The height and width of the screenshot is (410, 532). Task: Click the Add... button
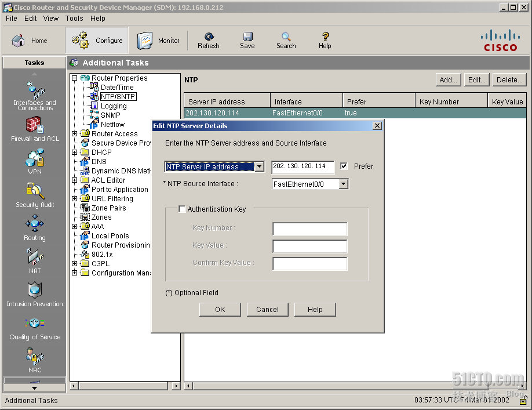tap(448, 80)
